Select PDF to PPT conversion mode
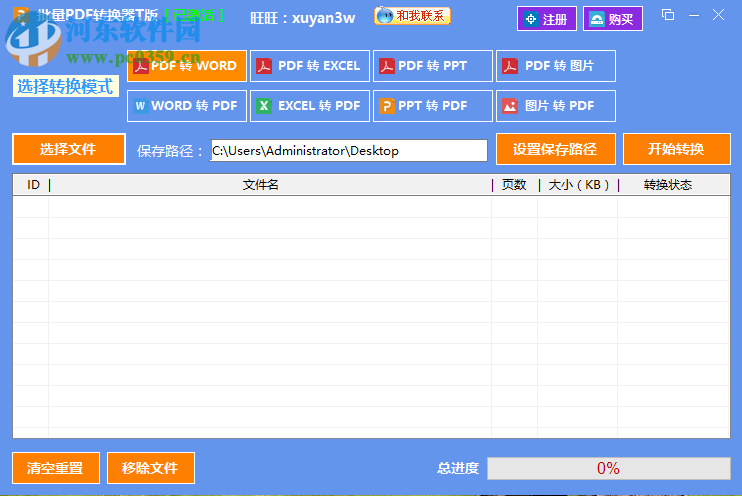This screenshot has height=496, width=742. pos(433,66)
